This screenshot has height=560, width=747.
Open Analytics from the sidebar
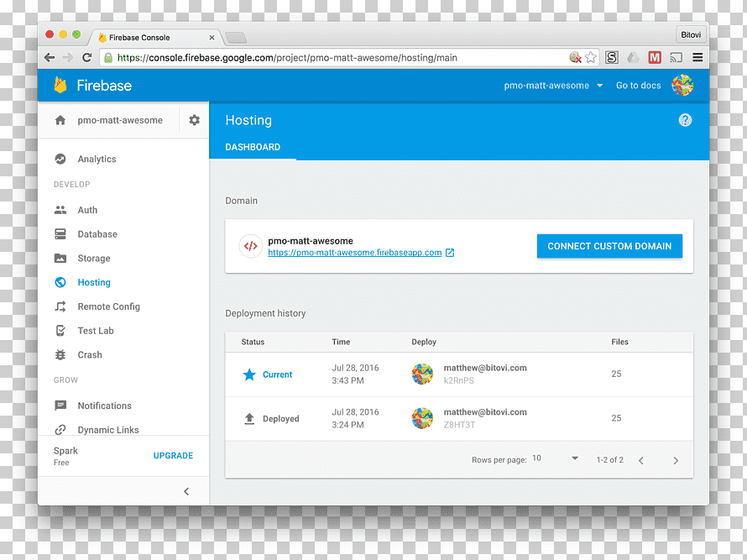click(97, 160)
